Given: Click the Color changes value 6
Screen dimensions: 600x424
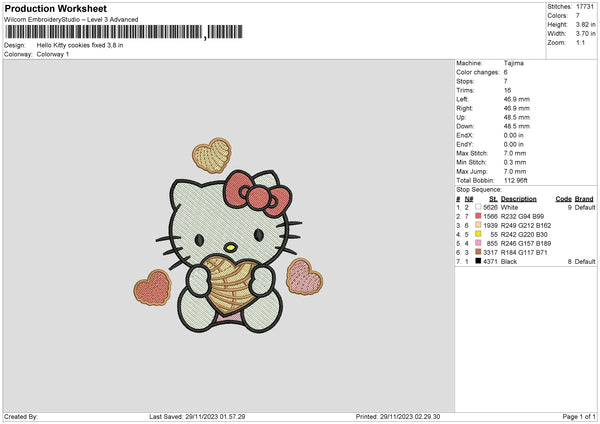Looking at the screenshot, I should (505, 72).
